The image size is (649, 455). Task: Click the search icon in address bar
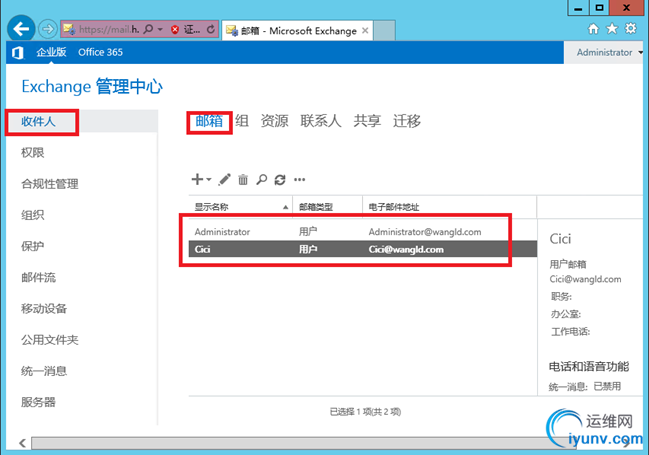(x=148, y=29)
